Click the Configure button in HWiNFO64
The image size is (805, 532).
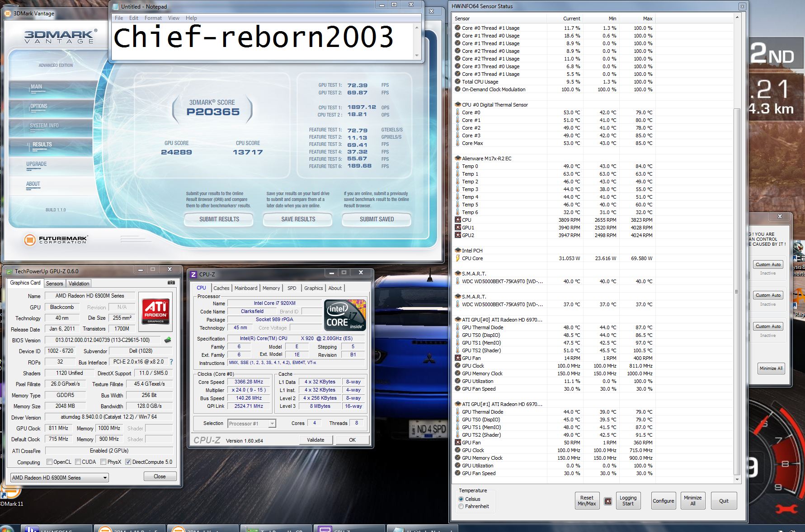pyautogui.click(x=663, y=500)
